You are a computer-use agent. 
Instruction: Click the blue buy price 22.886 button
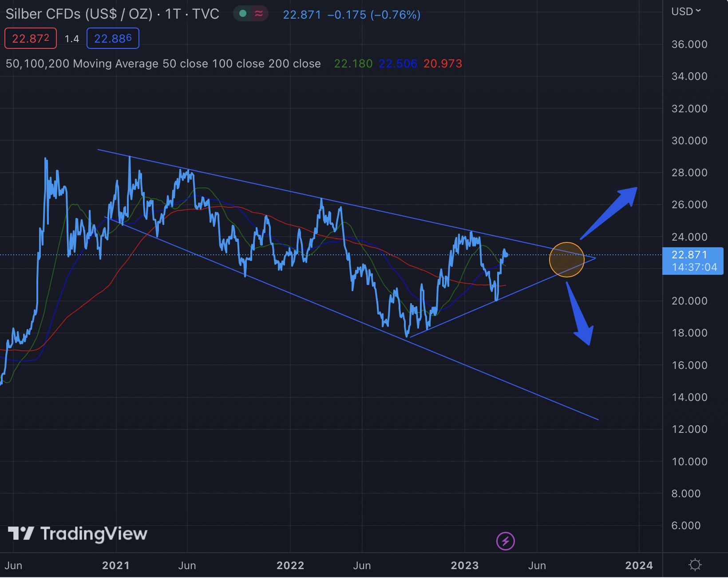coord(113,39)
